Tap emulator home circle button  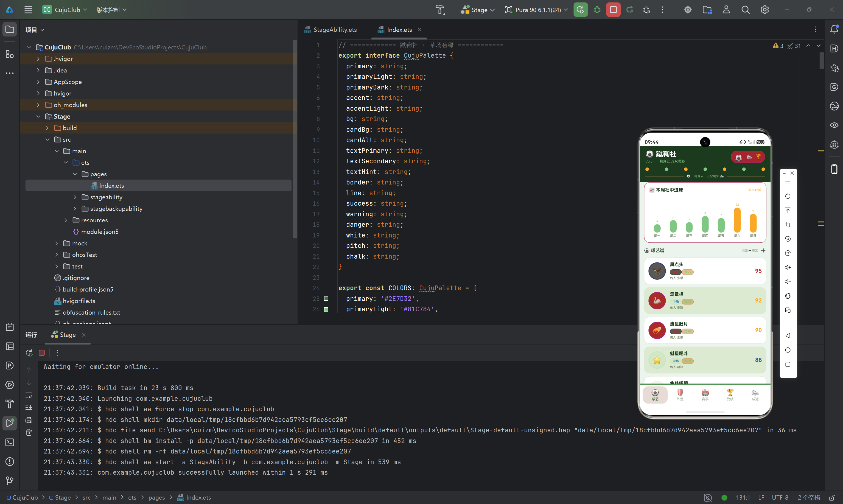[x=788, y=350]
